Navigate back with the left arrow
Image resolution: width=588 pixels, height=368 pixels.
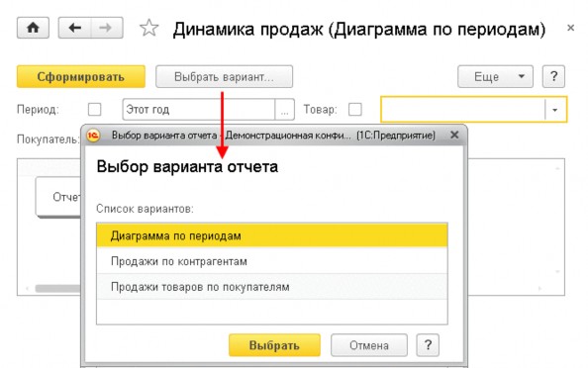74,28
